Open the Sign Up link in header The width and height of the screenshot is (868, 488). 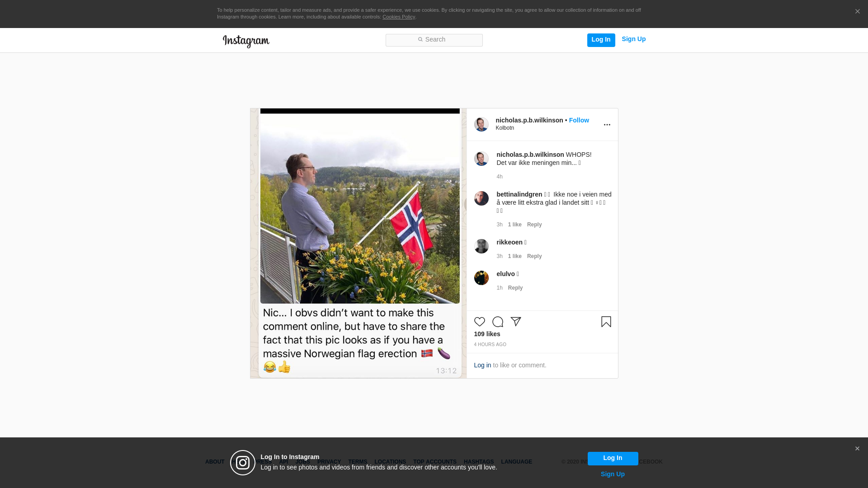(x=633, y=39)
